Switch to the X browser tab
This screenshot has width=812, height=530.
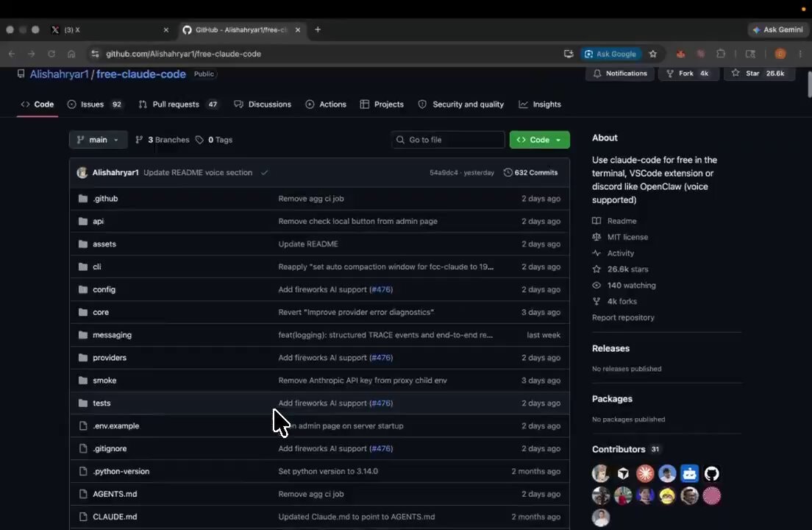(x=110, y=29)
